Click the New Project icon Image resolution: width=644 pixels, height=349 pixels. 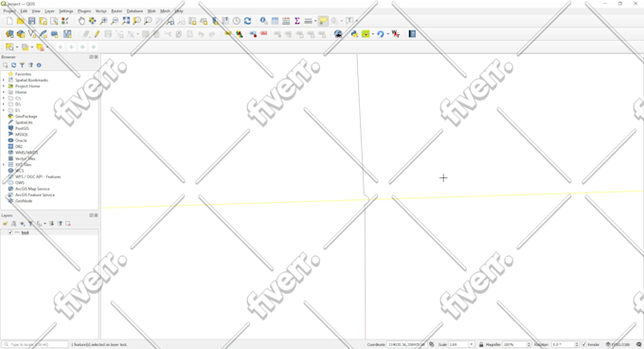(x=9, y=21)
